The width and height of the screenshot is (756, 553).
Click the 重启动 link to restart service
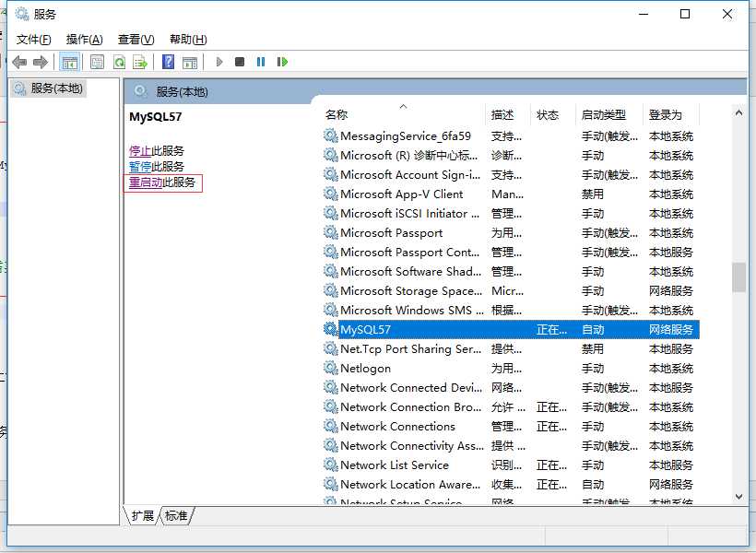tap(146, 182)
